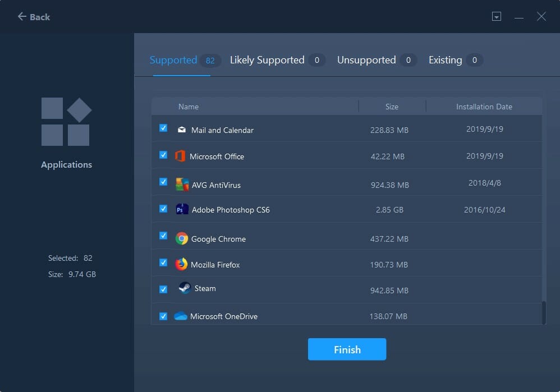
Task: Click the Microsoft OneDrive cloud icon
Action: click(x=181, y=316)
